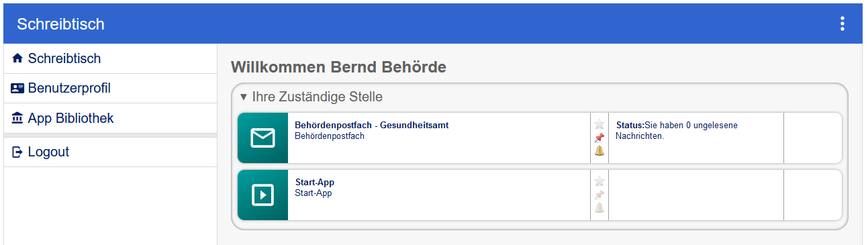Toggle the favorite star for Start-App
Screen dimensions: 868x245
599,181
